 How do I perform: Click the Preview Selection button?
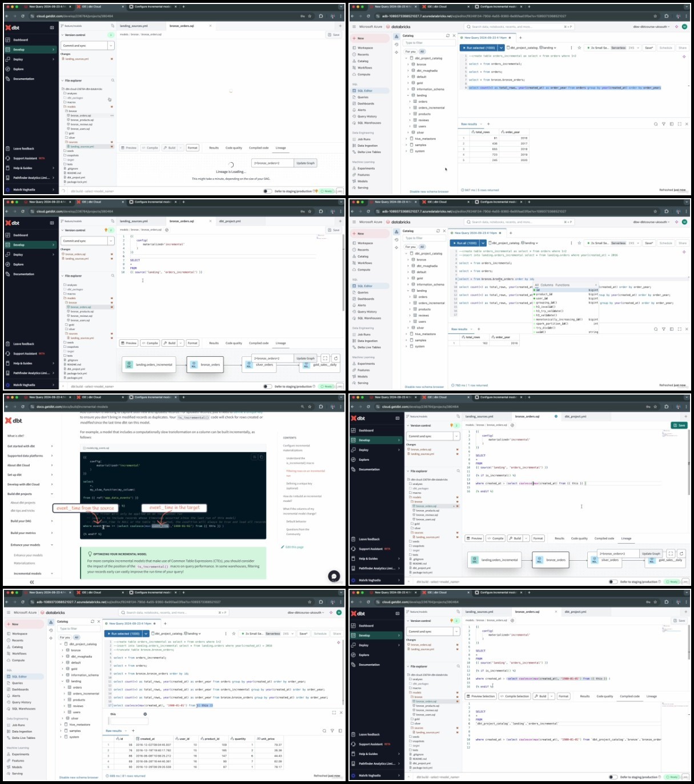(x=481, y=696)
